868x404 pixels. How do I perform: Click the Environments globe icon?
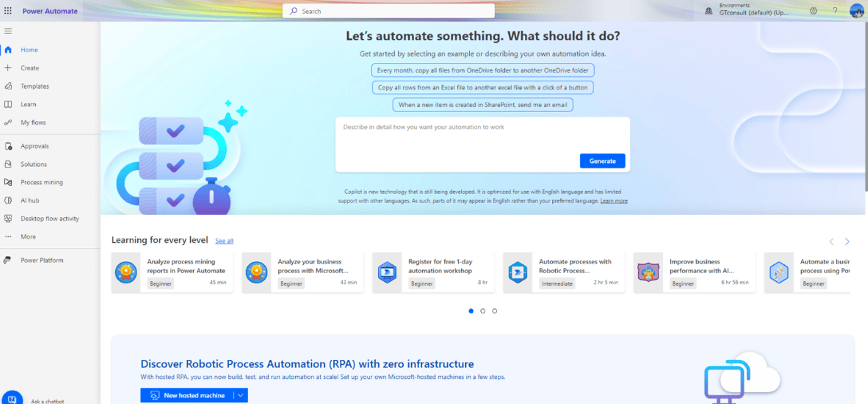[x=709, y=11]
